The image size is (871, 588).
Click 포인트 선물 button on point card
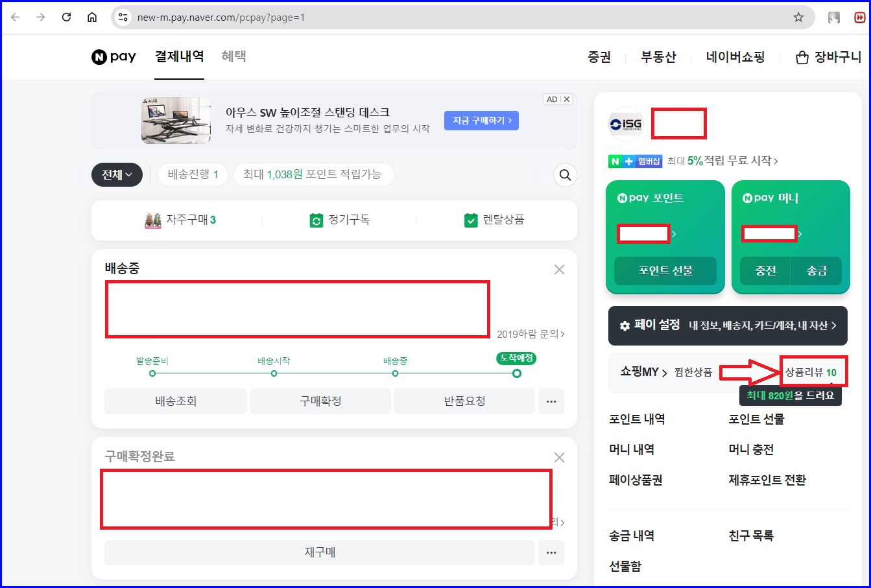tap(665, 271)
